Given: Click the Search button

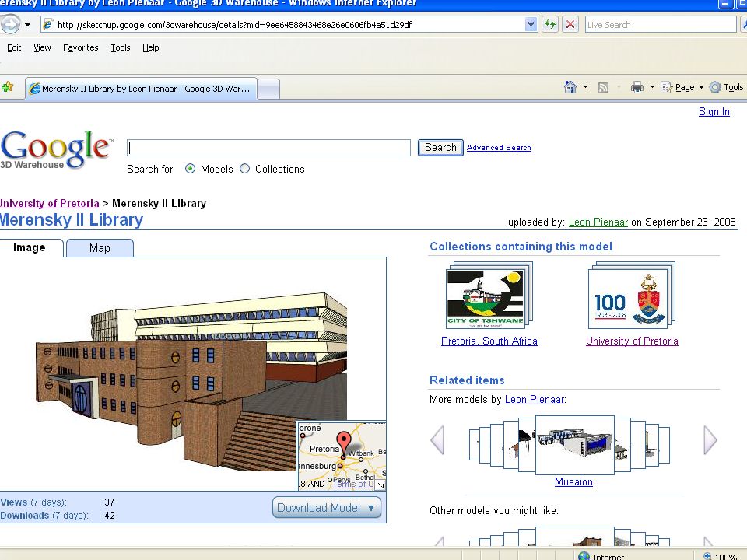Looking at the screenshot, I should 440,148.
